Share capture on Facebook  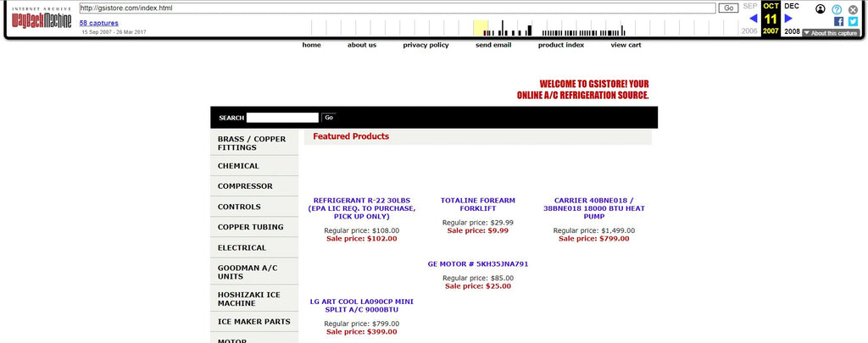(838, 22)
